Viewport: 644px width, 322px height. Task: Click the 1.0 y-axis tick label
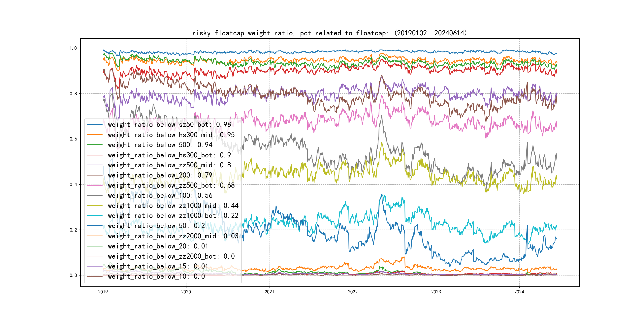pos(73,48)
